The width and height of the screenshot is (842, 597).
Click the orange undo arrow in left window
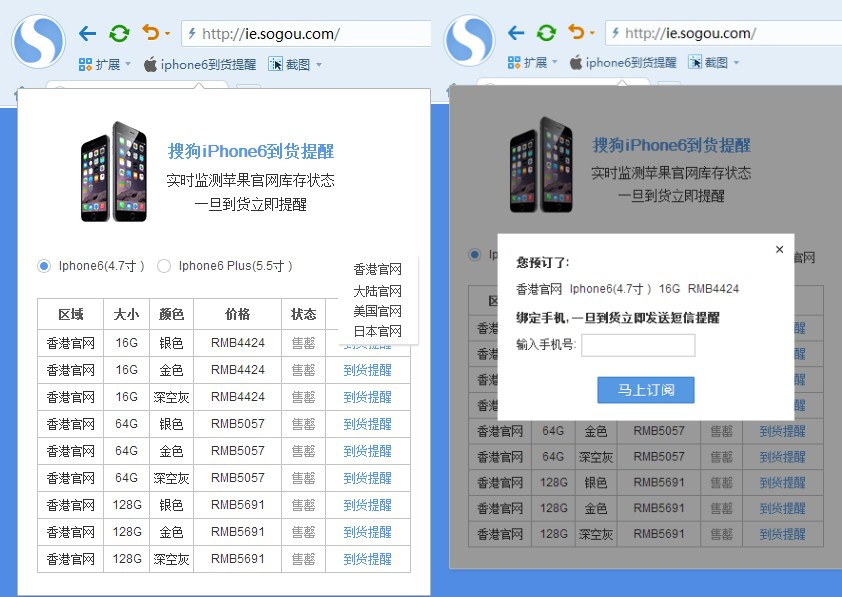coord(151,33)
